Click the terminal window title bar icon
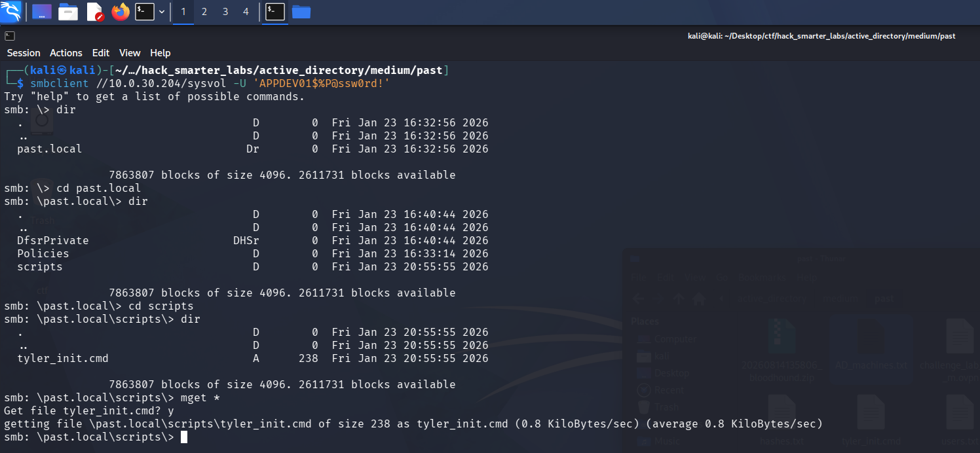This screenshot has height=453, width=980. (x=9, y=35)
